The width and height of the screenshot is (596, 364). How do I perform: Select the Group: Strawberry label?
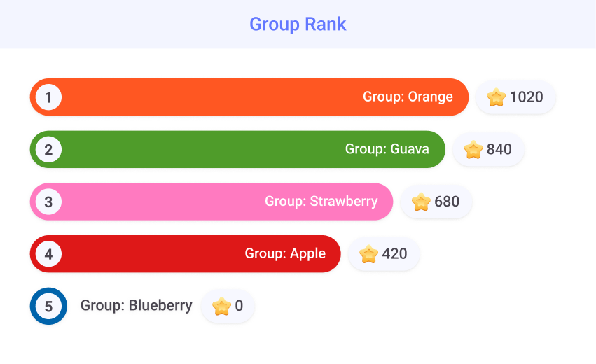coord(321,202)
